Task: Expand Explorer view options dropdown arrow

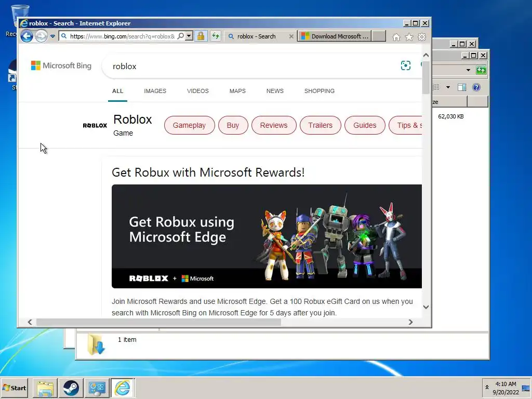Action: [x=448, y=87]
